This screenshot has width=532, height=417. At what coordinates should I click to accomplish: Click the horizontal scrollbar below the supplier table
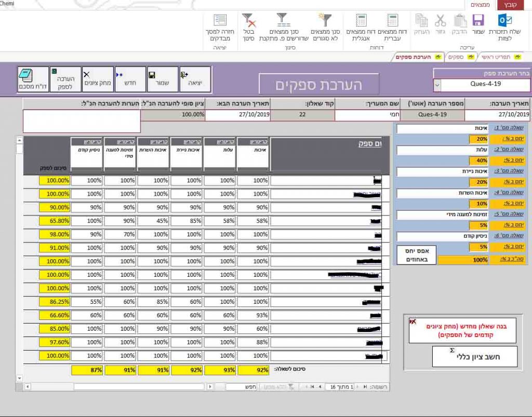[140, 386]
